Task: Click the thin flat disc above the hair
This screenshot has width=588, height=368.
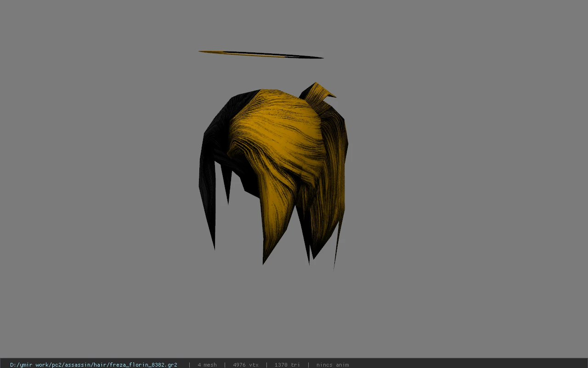Action: point(261,55)
